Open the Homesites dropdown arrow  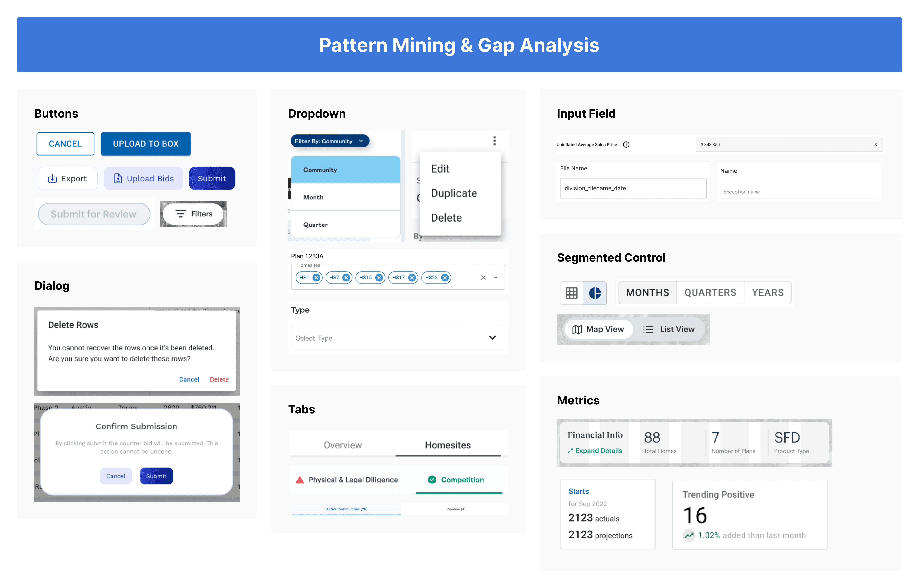tap(496, 278)
